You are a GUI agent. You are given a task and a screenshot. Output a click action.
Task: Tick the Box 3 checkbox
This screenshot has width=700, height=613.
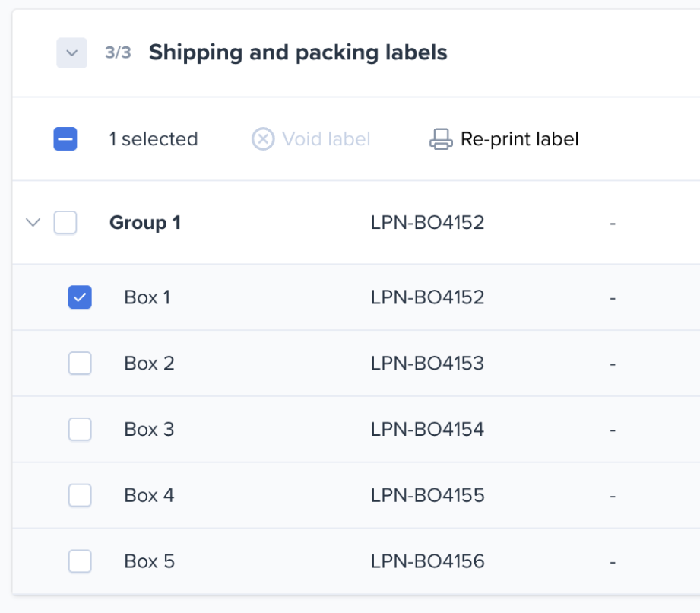point(80,430)
